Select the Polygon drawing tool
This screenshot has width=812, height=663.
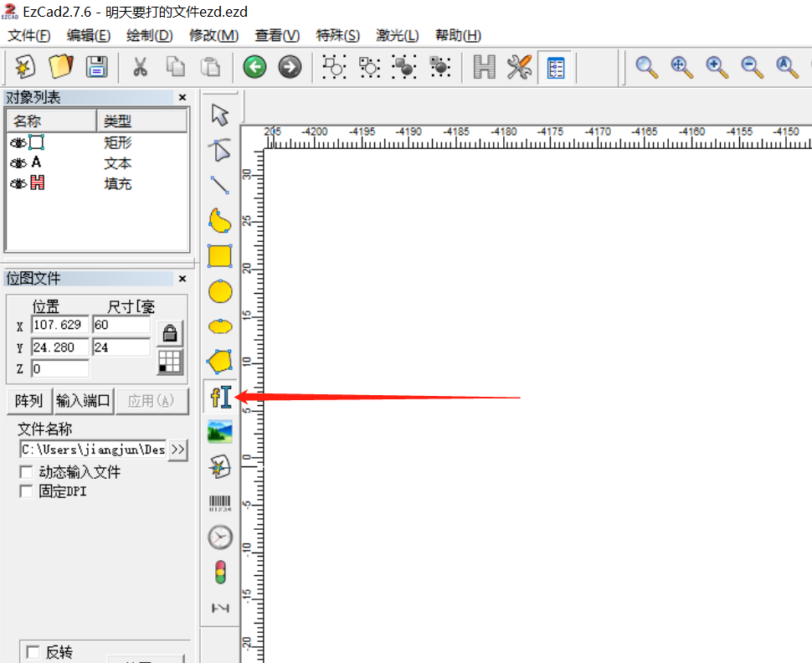tap(219, 362)
